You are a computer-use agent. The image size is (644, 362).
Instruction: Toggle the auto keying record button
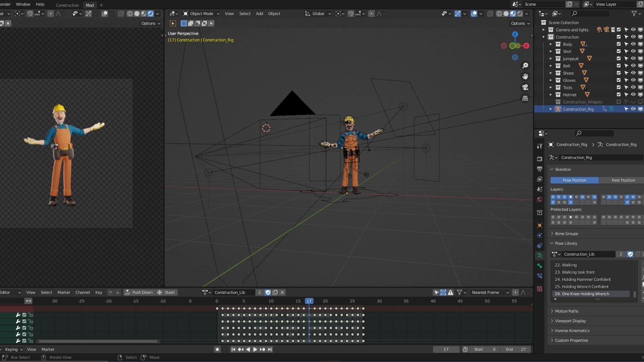point(217,349)
